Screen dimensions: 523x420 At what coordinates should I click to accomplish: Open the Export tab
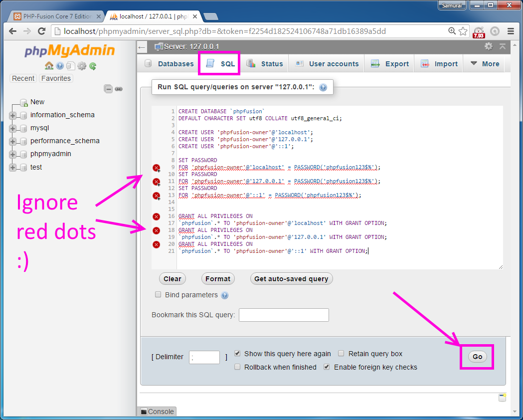coord(389,64)
